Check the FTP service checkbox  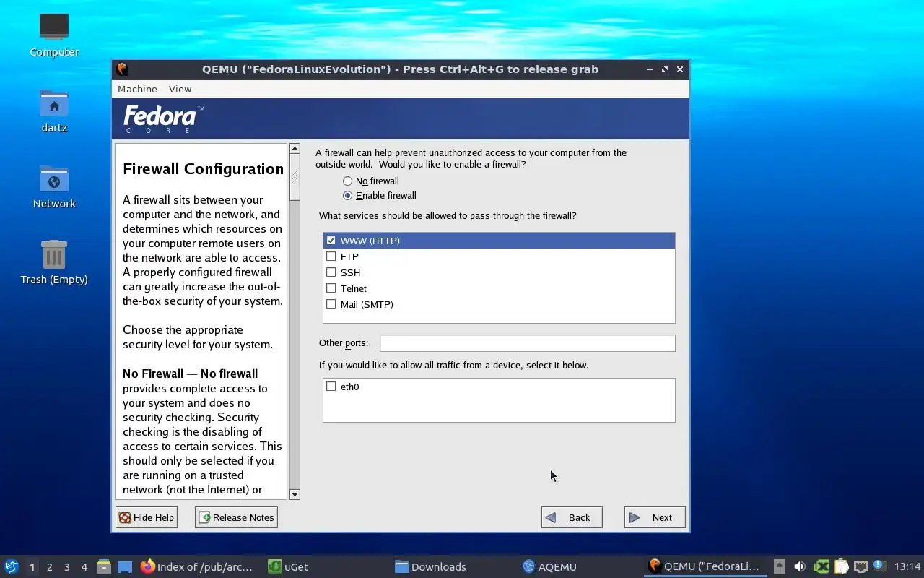331,256
